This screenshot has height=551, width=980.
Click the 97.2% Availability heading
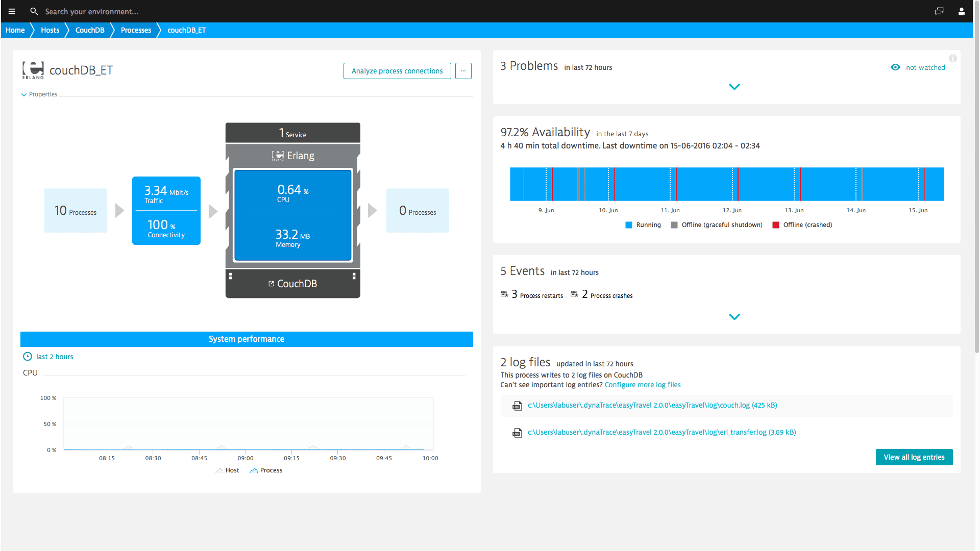pyautogui.click(x=545, y=132)
